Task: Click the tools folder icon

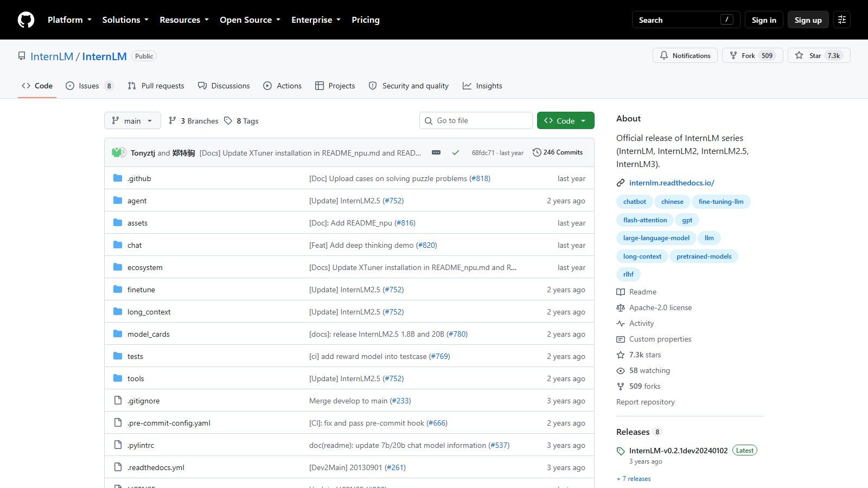Action: click(x=118, y=378)
